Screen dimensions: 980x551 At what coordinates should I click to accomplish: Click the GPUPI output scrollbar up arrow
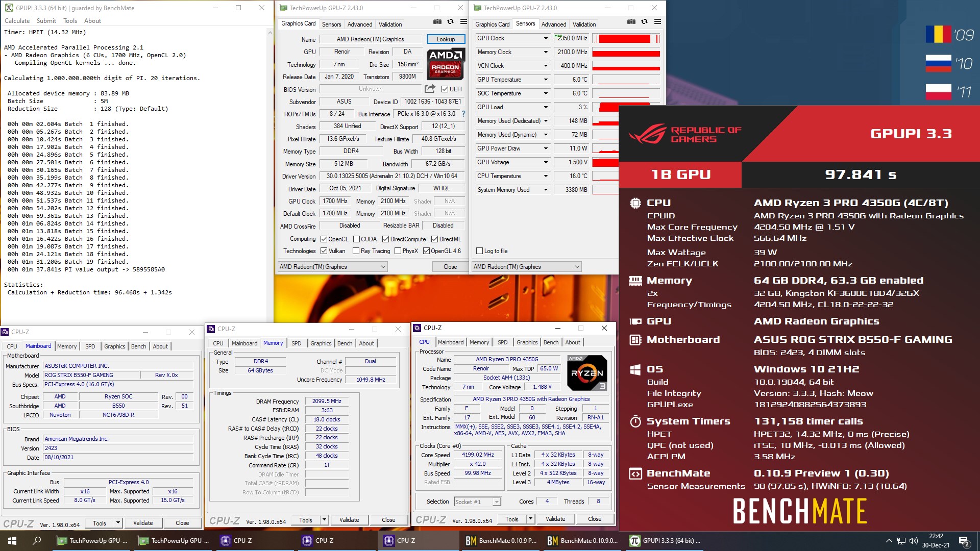(270, 32)
